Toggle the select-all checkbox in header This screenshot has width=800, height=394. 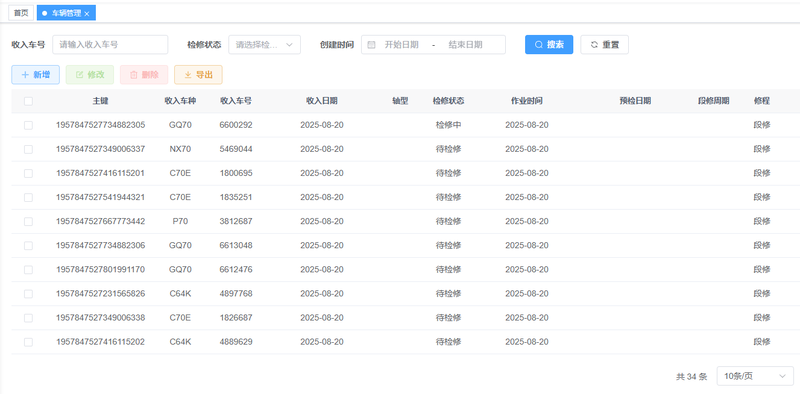(28, 101)
